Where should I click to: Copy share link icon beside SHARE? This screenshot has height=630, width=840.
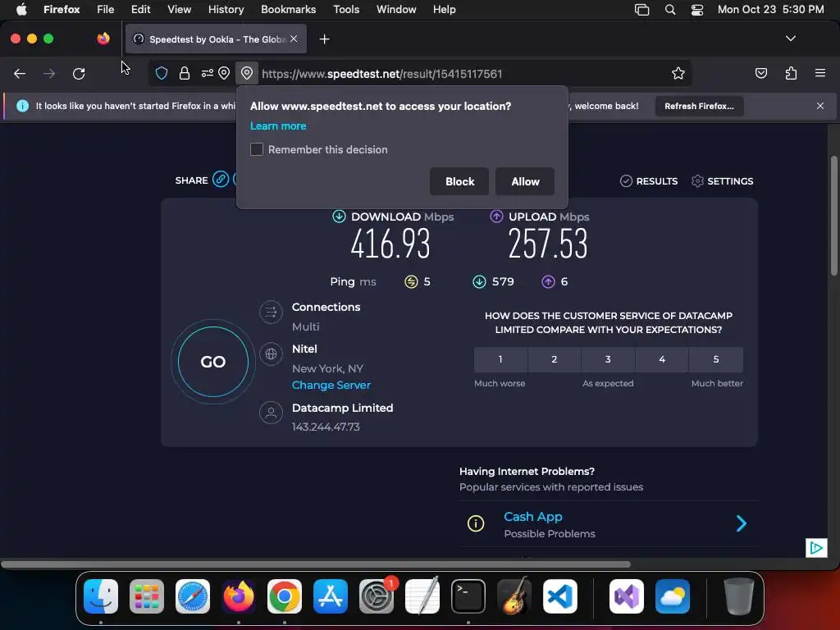[220, 179]
